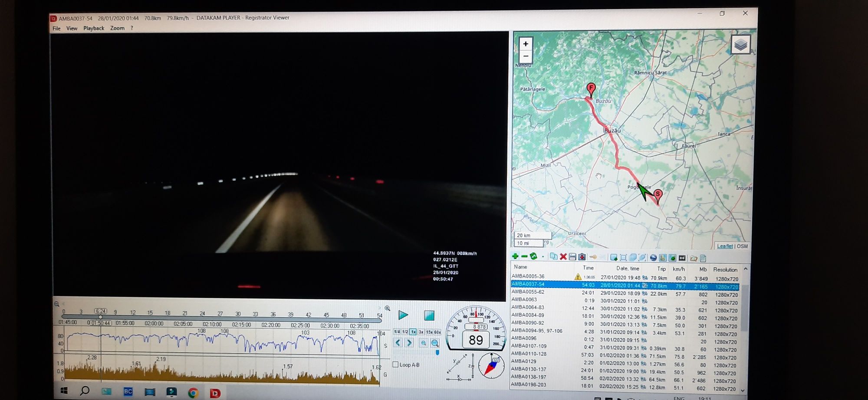The image size is (868, 400).
Task: Remove the file with the green minus icon
Action: click(x=524, y=256)
